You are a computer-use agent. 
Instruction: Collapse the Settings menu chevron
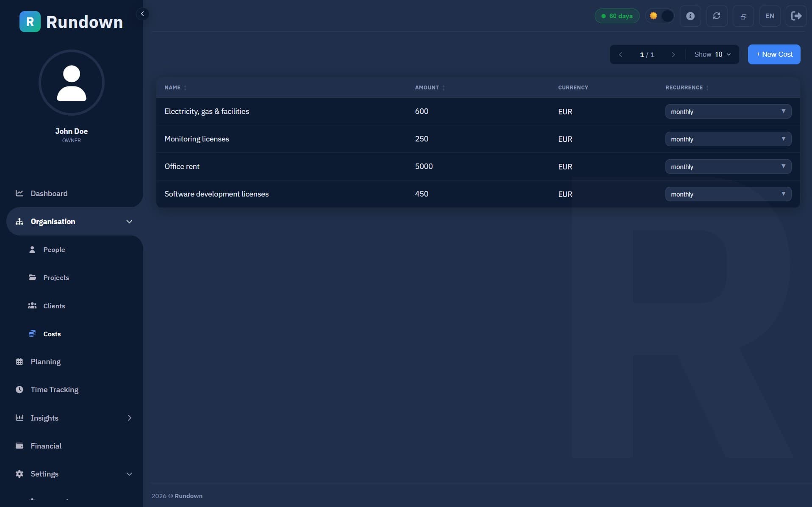129,474
